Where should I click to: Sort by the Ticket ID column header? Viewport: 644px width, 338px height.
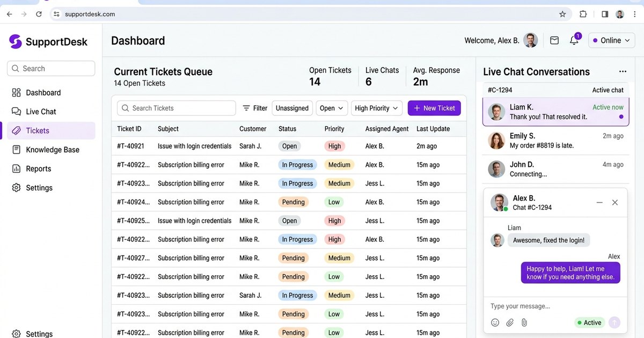click(129, 129)
